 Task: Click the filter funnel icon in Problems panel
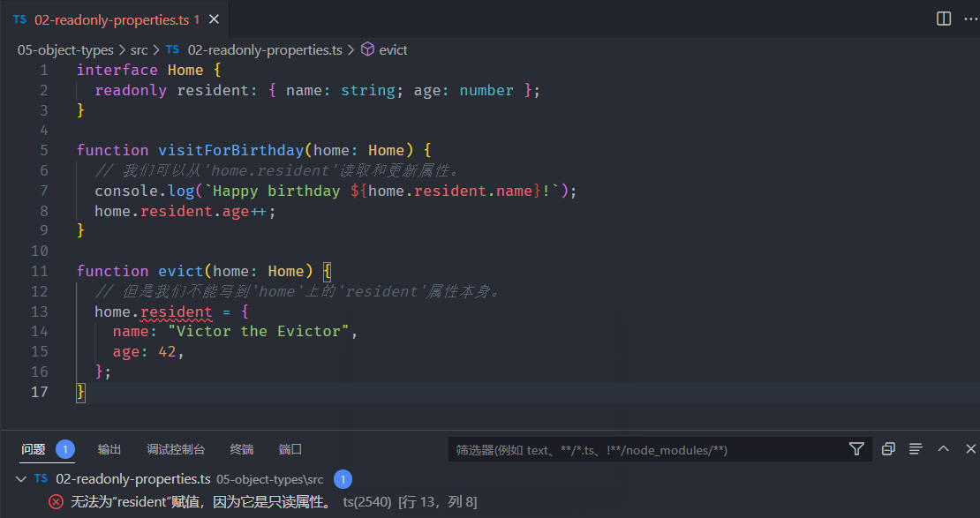coord(856,448)
